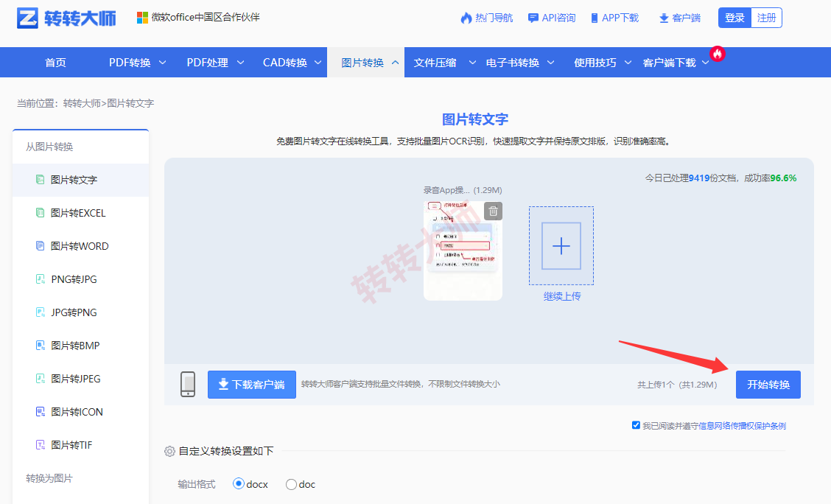The height and width of the screenshot is (504, 831).
Task: Expand the 文件压缩 dropdown arrow
Action: tap(472, 63)
